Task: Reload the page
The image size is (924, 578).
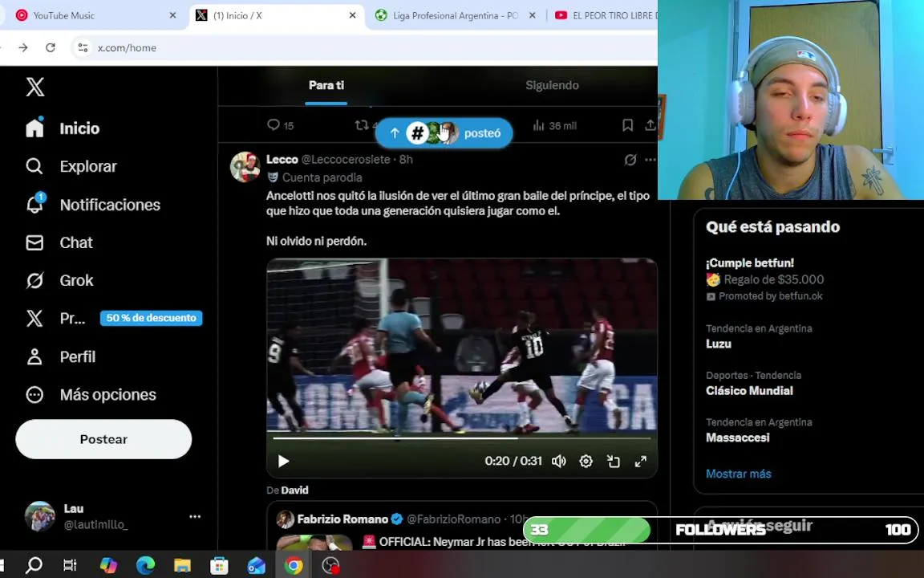Action: (51, 48)
